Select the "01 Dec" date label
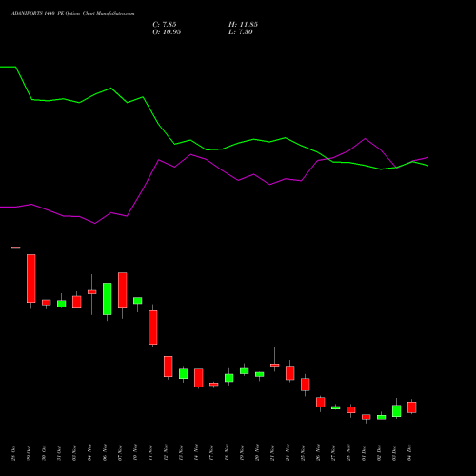This screenshot has width=476, height=476. (x=364, y=453)
